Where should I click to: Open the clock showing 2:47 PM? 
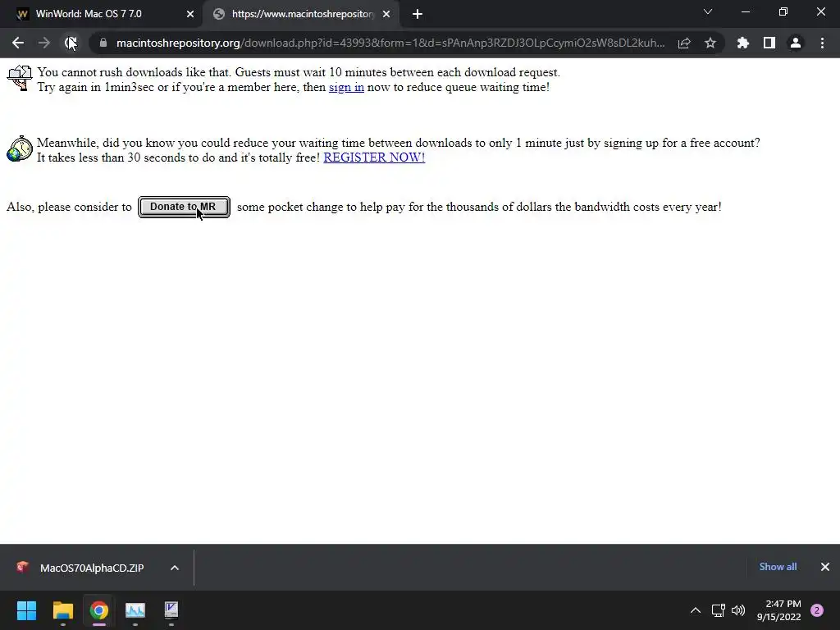(779, 610)
